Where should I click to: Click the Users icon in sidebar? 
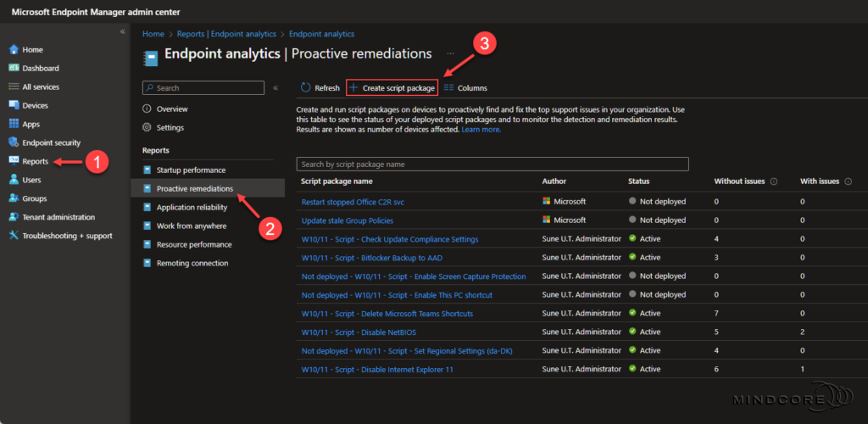click(14, 180)
